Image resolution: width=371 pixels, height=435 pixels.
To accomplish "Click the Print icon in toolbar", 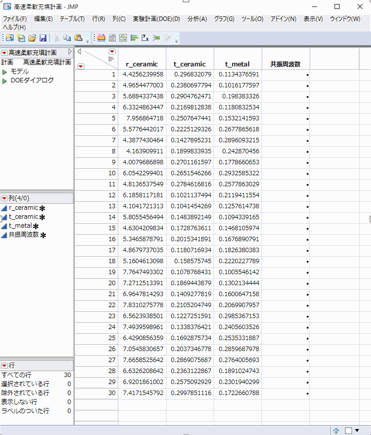I will [x=101, y=38].
